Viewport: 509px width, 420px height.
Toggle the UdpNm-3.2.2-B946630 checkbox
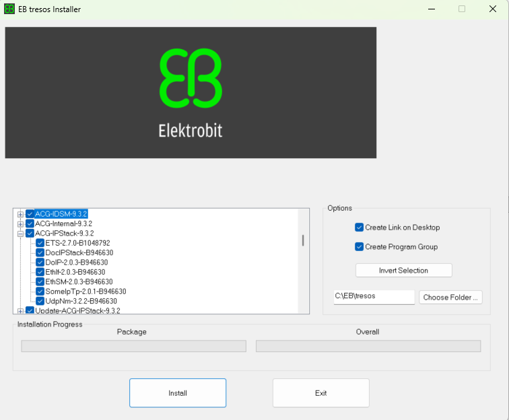pyautogui.click(x=40, y=301)
